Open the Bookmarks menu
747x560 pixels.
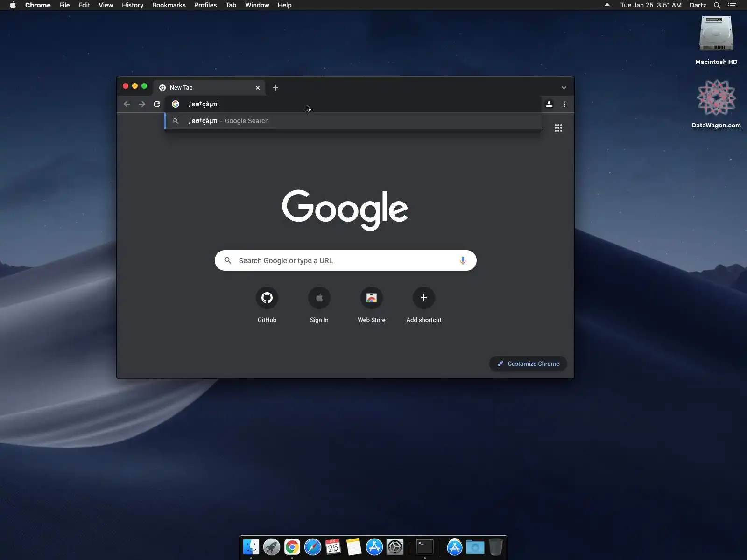coord(169,5)
